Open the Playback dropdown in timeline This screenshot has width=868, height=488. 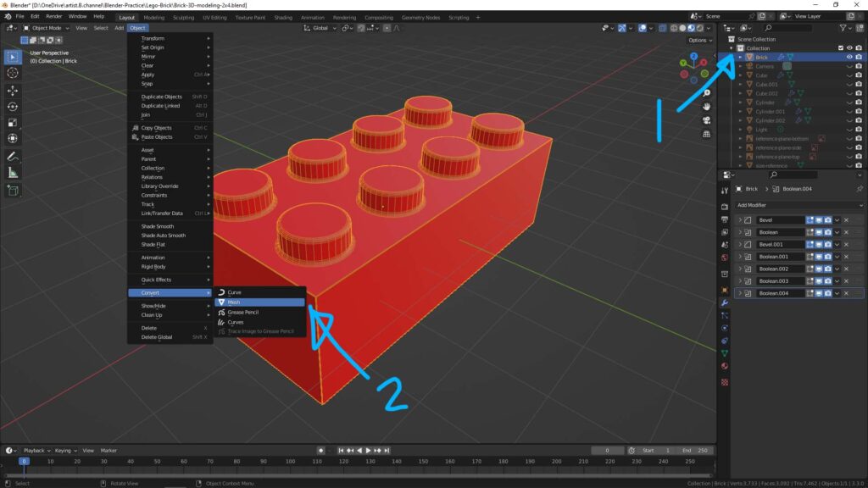pos(36,451)
